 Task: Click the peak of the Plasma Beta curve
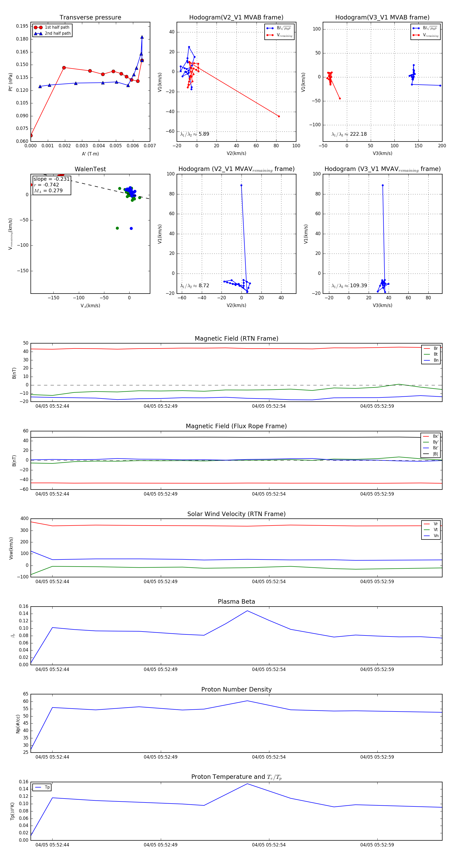[247, 610]
